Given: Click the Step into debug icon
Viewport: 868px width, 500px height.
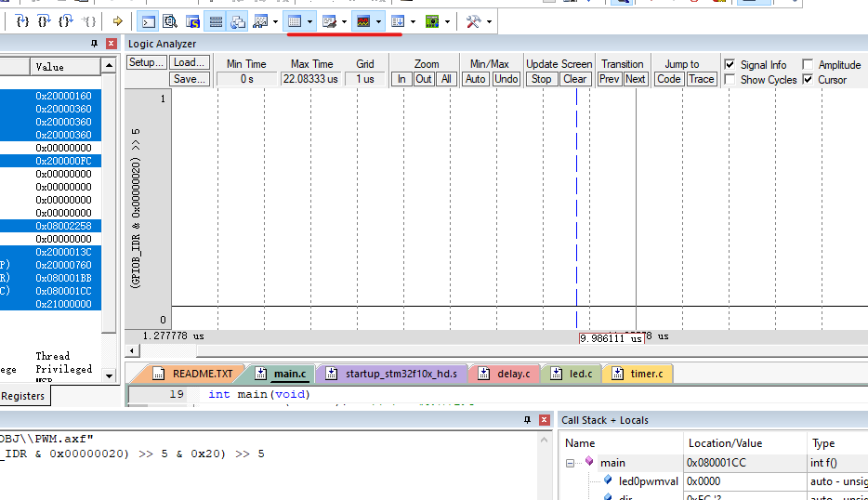Looking at the screenshot, I should 22,21.
